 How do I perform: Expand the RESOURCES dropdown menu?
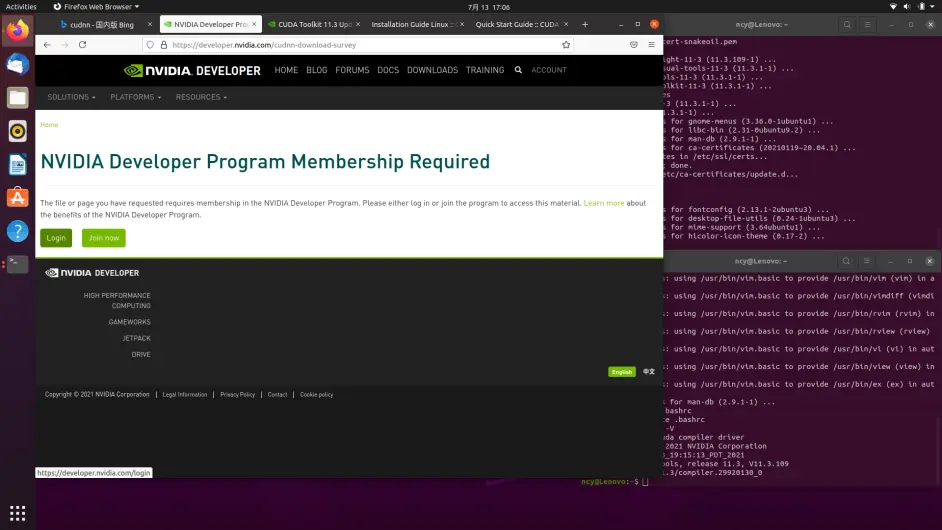point(201,97)
